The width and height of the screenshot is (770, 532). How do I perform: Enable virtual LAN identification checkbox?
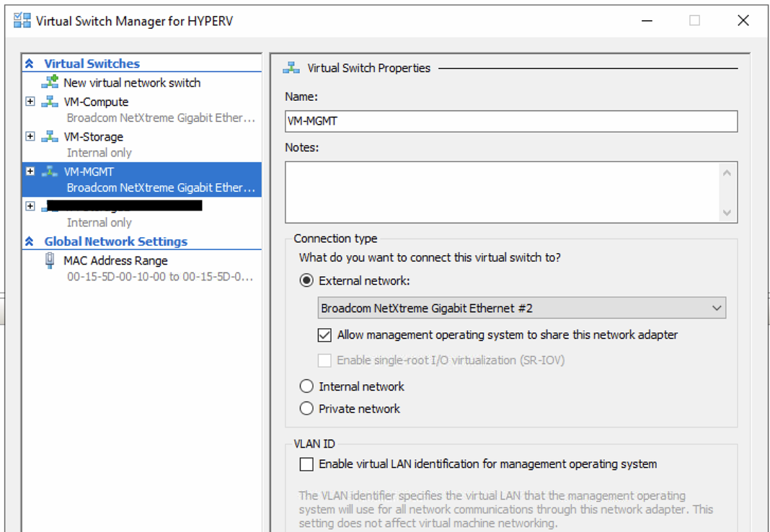tap(306, 464)
